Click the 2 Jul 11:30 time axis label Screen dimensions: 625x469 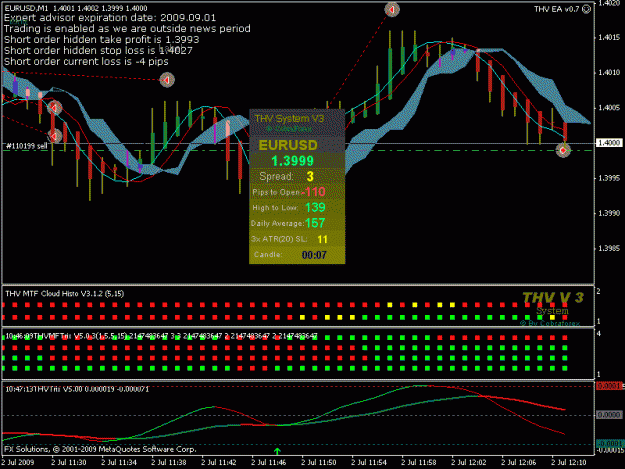(x=69, y=463)
